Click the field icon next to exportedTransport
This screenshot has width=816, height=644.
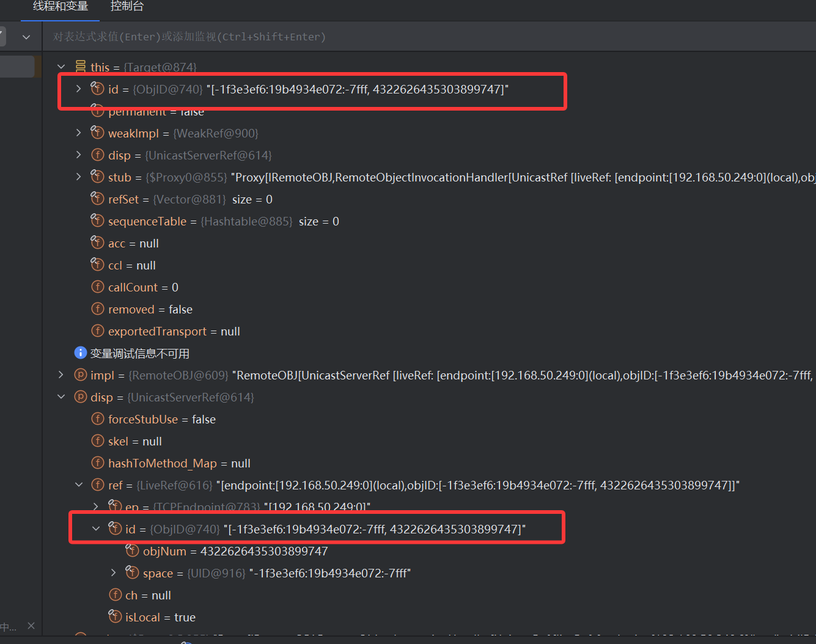pos(97,331)
